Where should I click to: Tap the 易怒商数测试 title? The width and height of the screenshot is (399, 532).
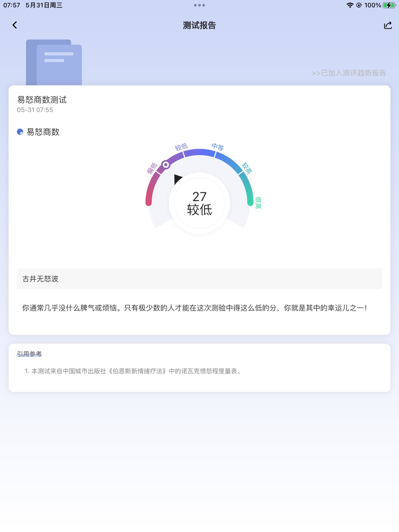(x=42, y=100)
